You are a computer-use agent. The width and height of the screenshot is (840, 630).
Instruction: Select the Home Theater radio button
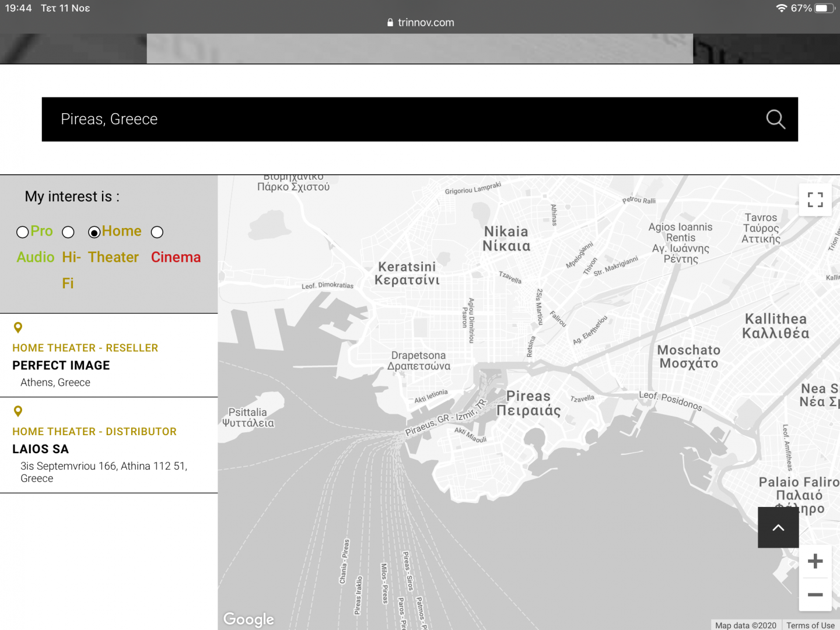pos(94,232)
